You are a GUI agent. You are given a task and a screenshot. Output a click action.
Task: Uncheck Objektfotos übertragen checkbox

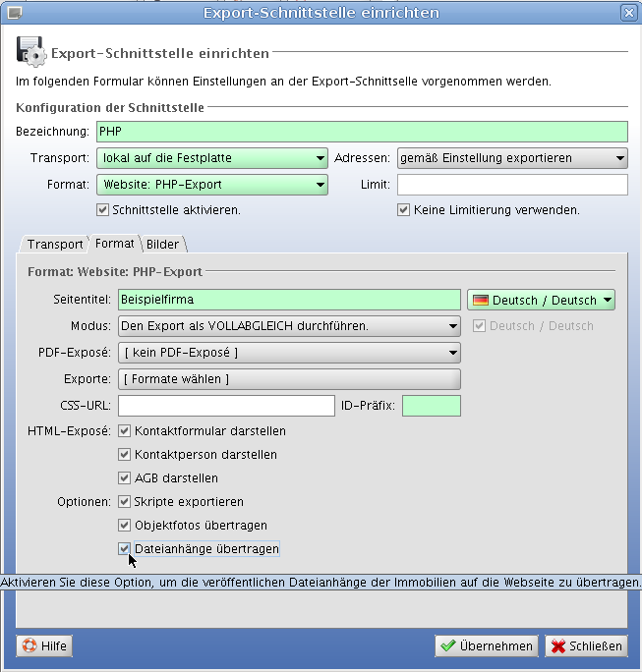[125, 525]
